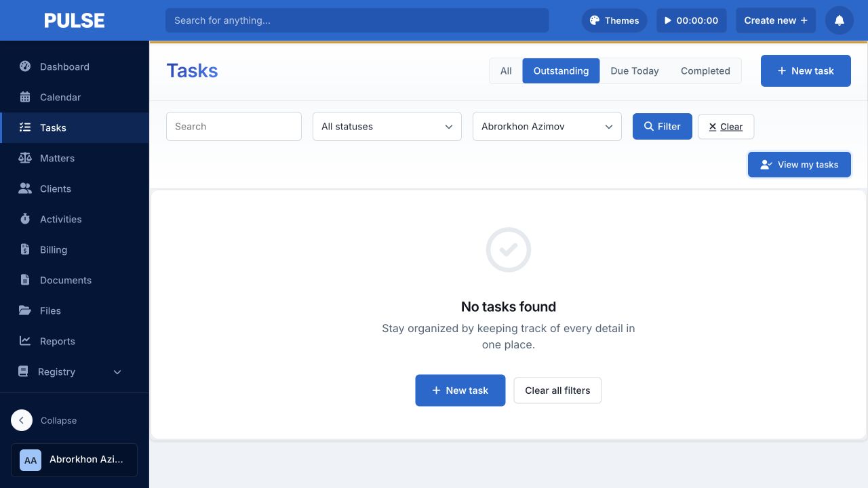Click the Clients people icon
Viewport: 868px width, 488px height.
[25, 188]
